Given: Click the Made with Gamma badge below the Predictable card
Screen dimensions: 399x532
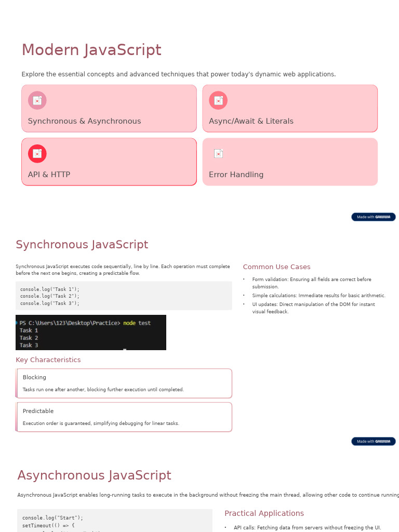Looking at the screenshot, I should tap(373, 442).
